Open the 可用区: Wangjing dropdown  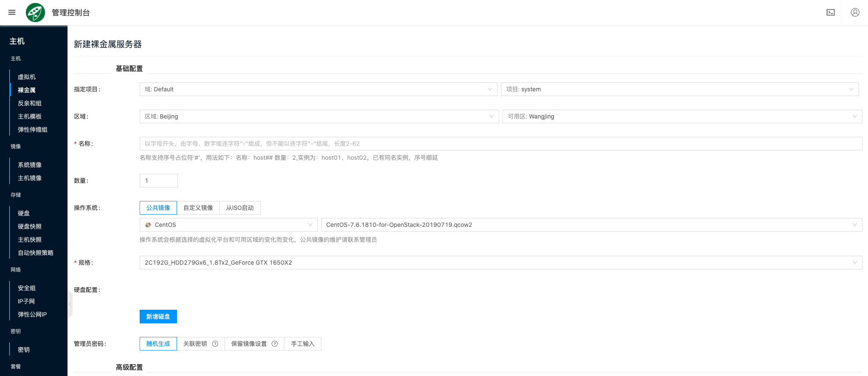682,116
